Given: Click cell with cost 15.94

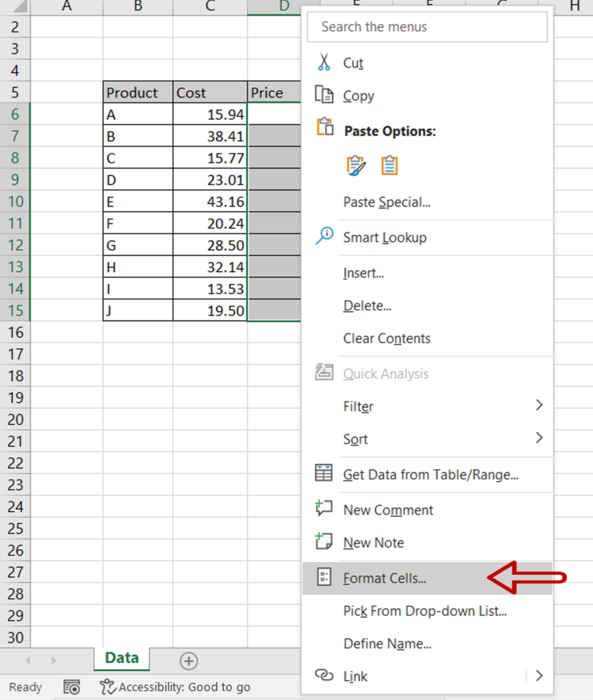Looking at the screenshot, I should pos(210,114).
